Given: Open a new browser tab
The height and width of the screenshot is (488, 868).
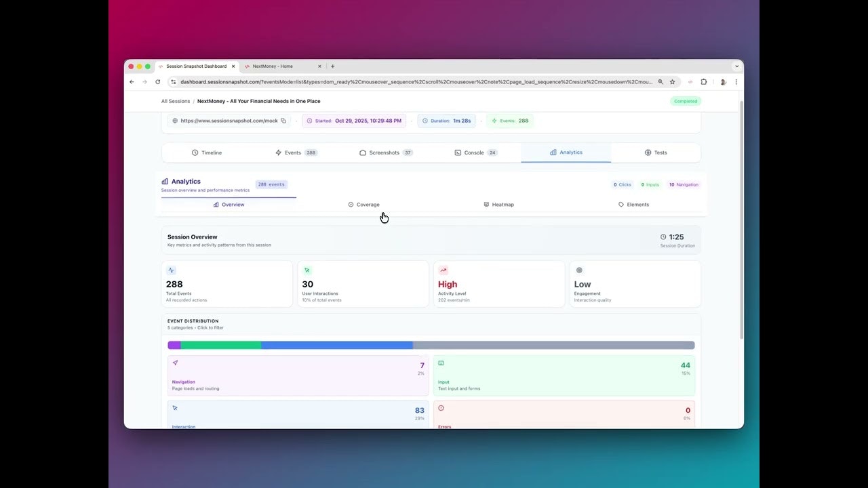Looking at the screenshot, I should [332, 66].
